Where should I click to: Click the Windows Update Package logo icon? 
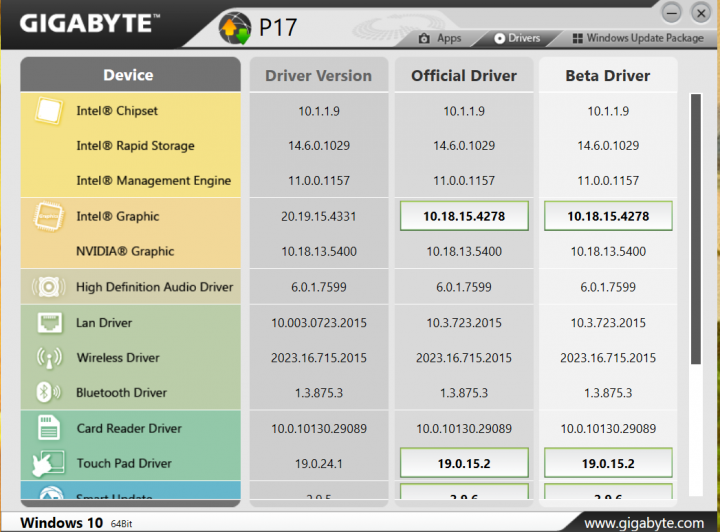pyautogui.click(x=577, y=38)
